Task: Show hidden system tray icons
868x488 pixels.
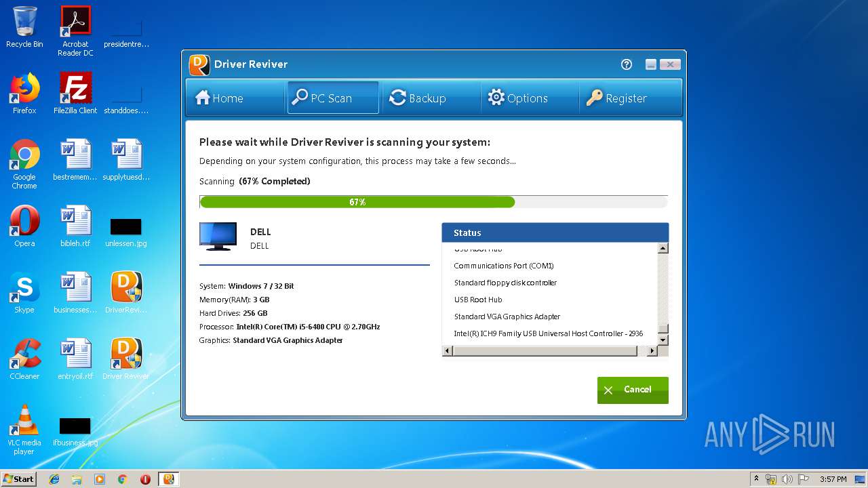Action: pyautogui.click(x=756, y=479)
